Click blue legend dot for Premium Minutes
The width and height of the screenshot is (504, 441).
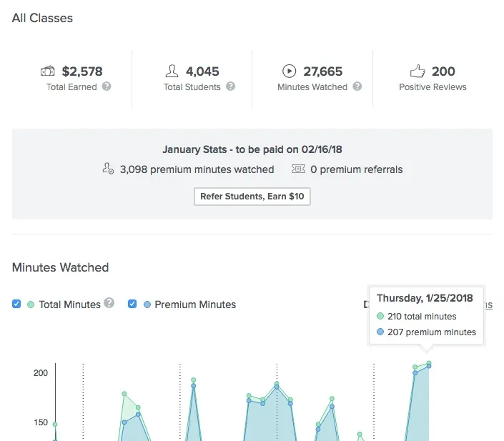147,304
